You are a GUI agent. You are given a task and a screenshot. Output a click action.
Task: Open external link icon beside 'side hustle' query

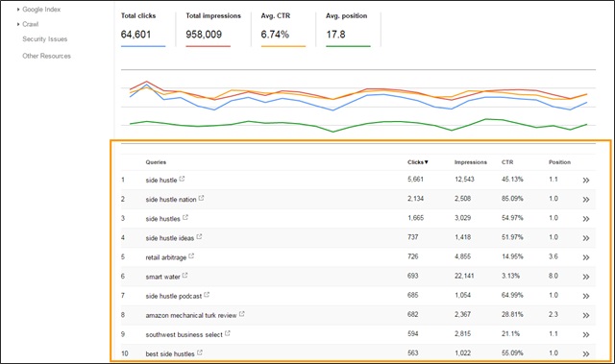point(182,179)
